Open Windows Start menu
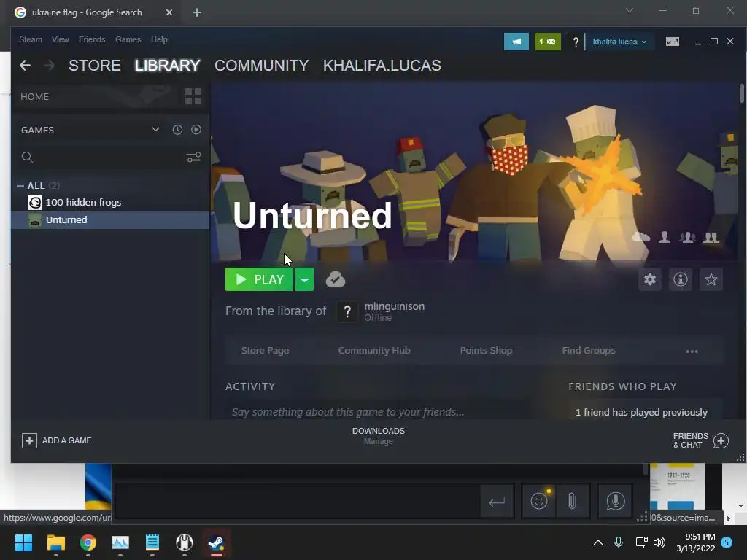Screen dimensions: 747x560 pos(23,542)
